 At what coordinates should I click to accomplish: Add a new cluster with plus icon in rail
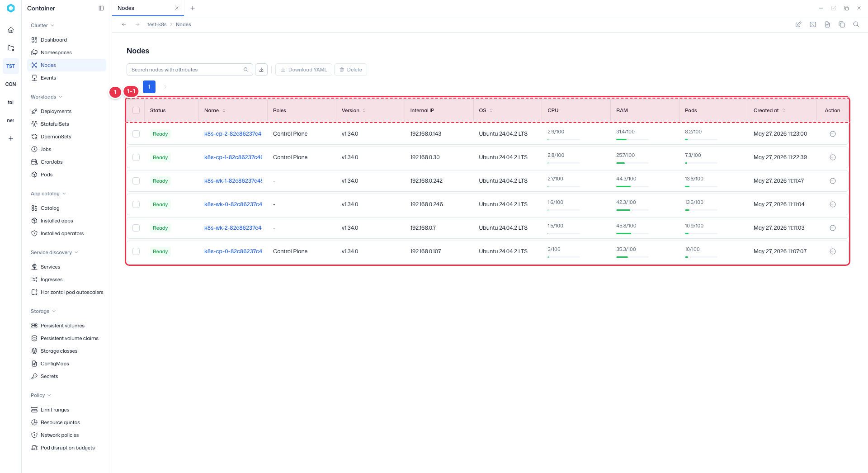coord(11,138)
